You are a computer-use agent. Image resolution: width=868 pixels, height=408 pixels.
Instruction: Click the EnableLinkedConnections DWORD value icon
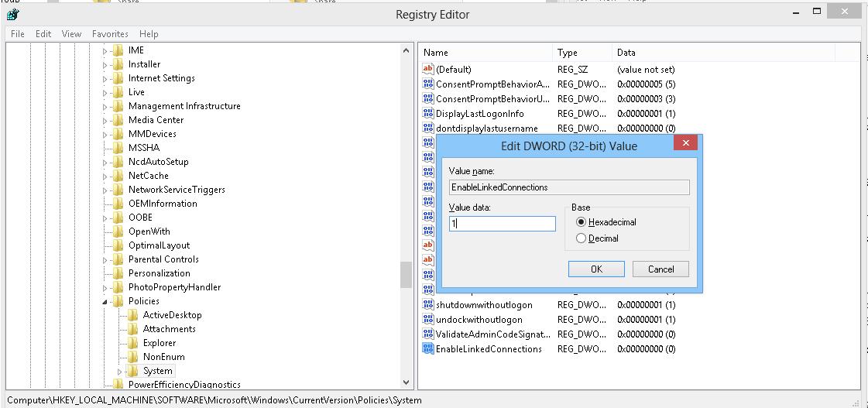(428, 349)
